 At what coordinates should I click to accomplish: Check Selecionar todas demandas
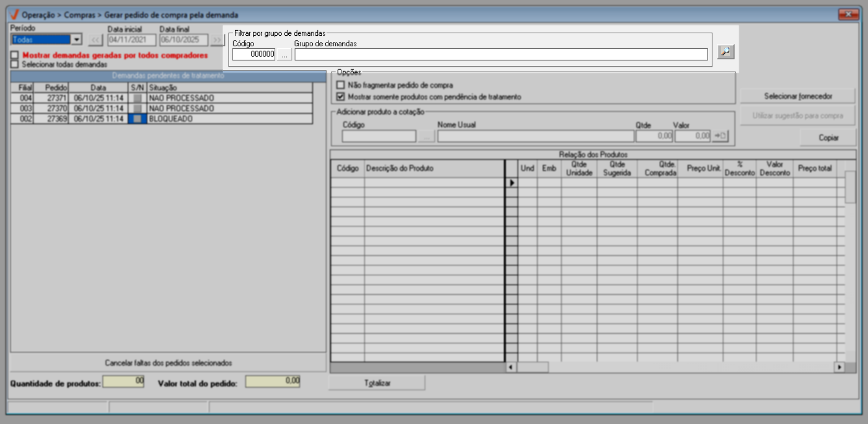click(x=15, y=64)
